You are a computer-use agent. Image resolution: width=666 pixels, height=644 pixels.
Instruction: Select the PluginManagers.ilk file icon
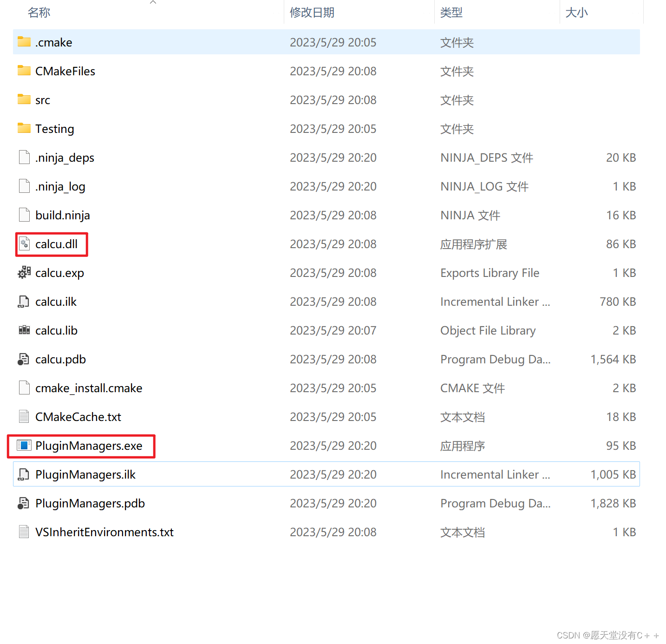click(x=24, y=474)
